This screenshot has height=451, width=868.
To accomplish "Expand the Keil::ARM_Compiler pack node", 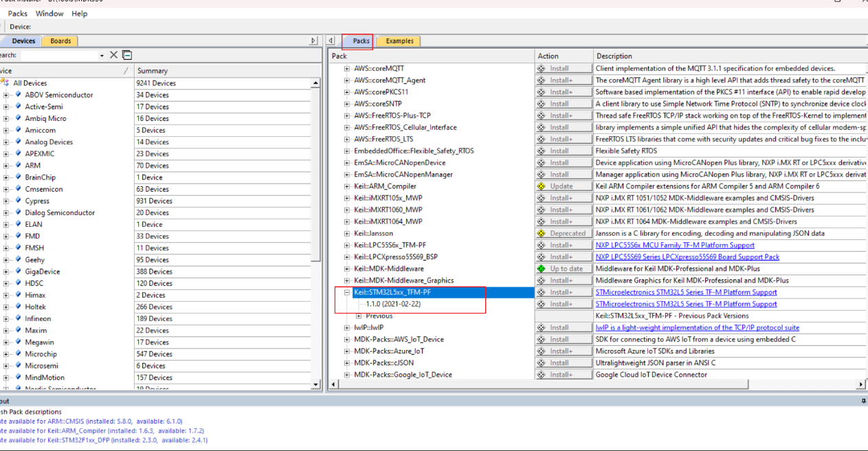I will point(347,186).
